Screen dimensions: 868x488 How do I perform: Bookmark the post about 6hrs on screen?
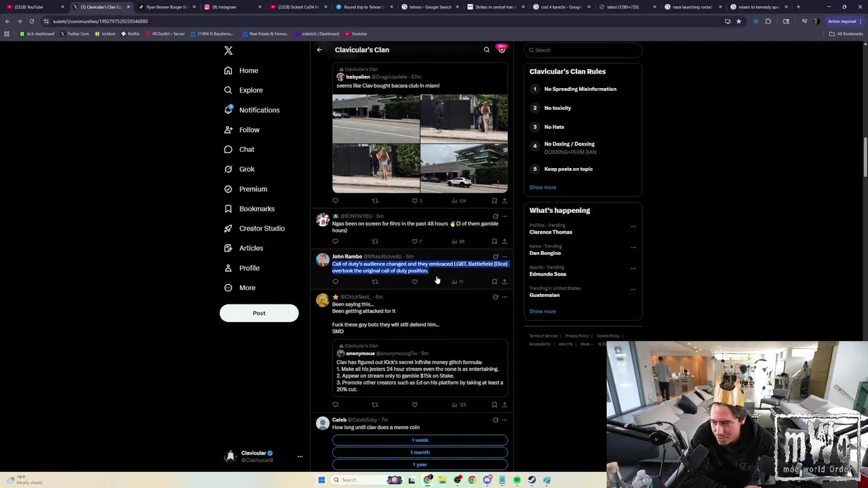coord(494,241)
